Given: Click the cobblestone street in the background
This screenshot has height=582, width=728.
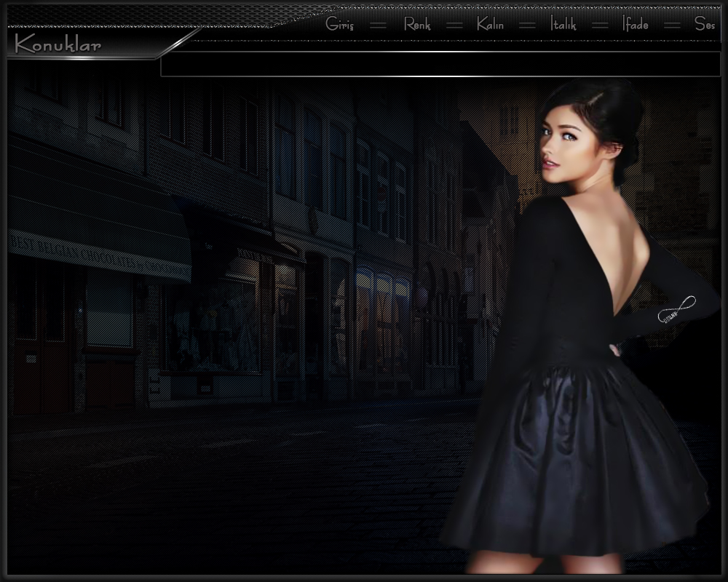Looking at the screenshot, I should tap(218, 480).
